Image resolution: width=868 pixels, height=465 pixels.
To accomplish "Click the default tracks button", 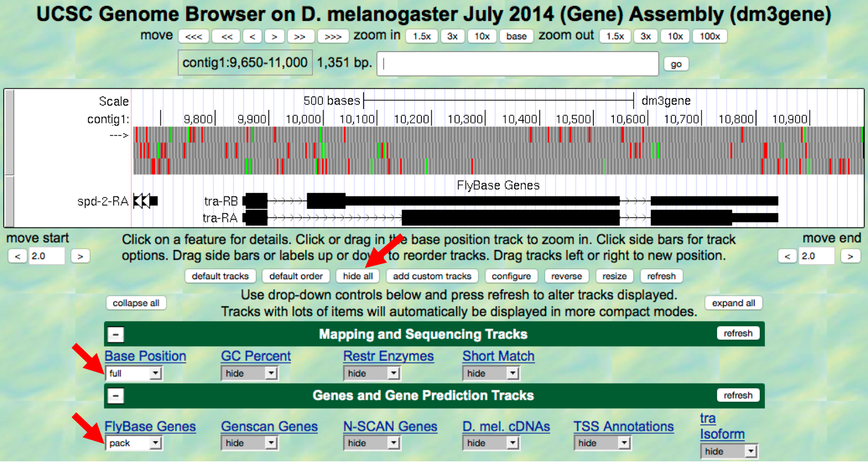I will pos(220,276).
